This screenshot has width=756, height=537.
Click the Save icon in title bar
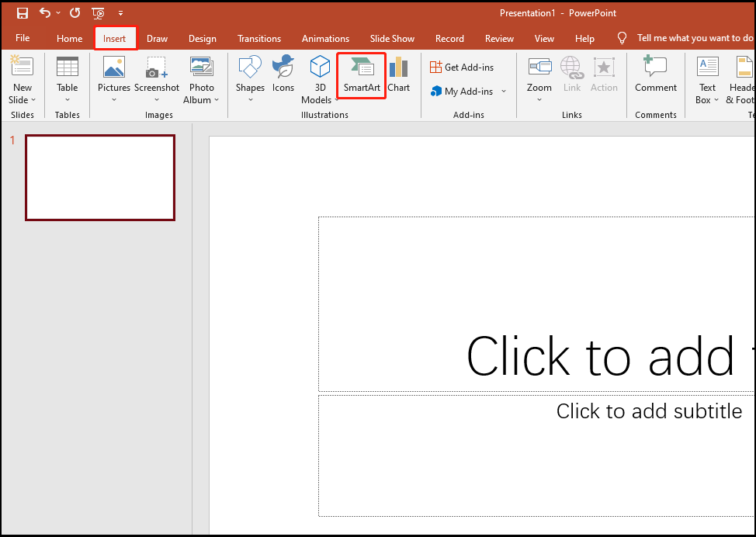pyautogui.click(x=23, y=13)
